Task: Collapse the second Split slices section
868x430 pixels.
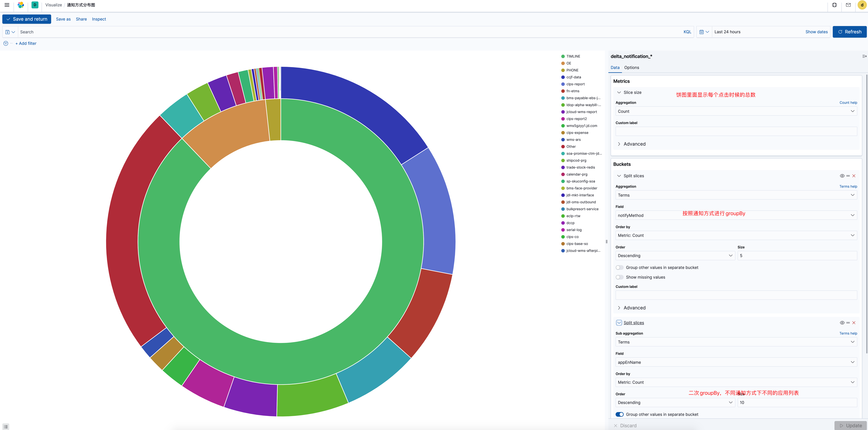Action: tap(619, 323)
